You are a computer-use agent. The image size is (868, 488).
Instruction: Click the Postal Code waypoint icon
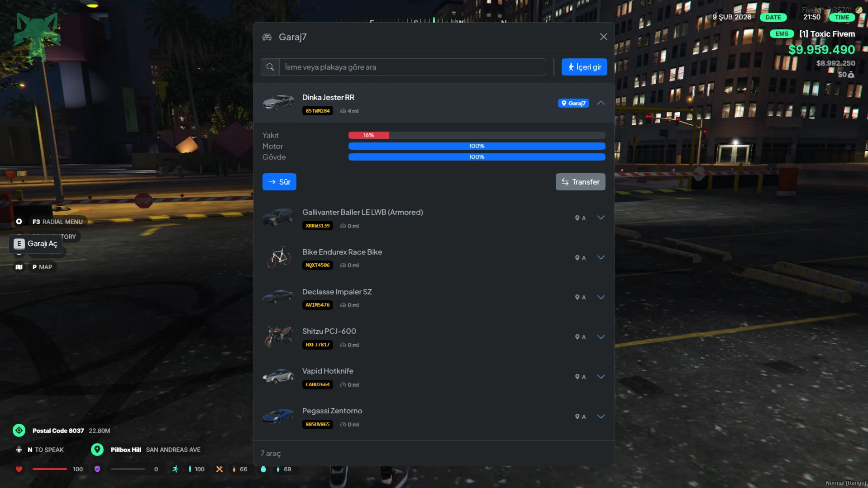click(x=19, y=430)
